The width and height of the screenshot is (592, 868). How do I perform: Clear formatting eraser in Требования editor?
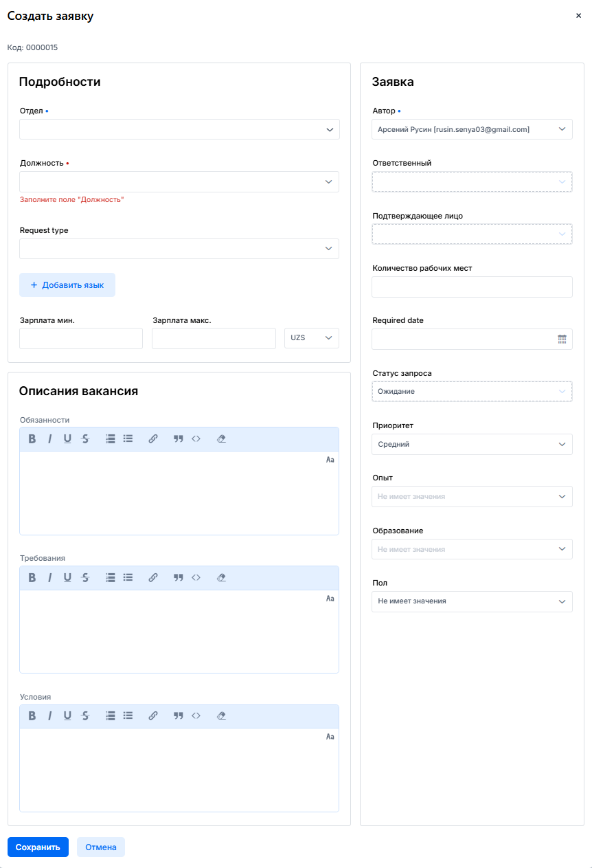[221, 578]
